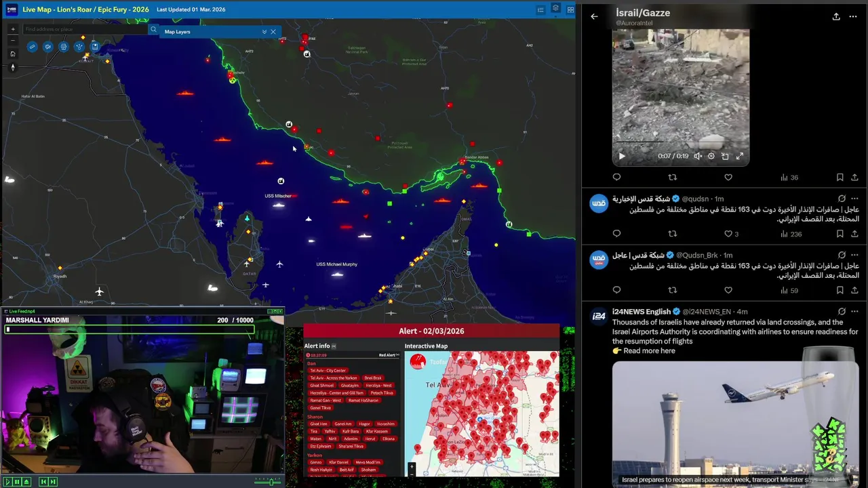
Task: Select the Tel Aviv - City Center alert tag
Action: click(328, 371)
